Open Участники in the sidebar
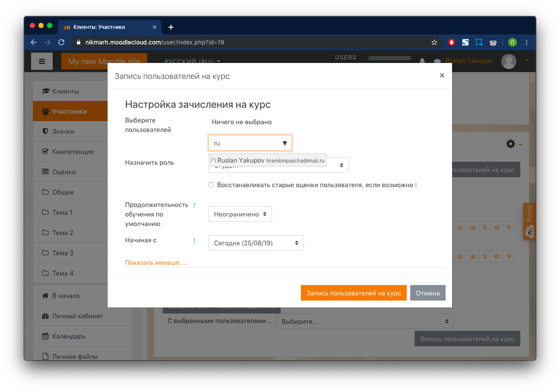Screen dimensions: 560x392 [70, 111]
